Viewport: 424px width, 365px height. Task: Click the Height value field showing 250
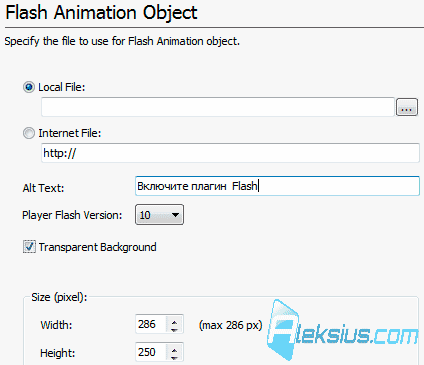point(151,352)
